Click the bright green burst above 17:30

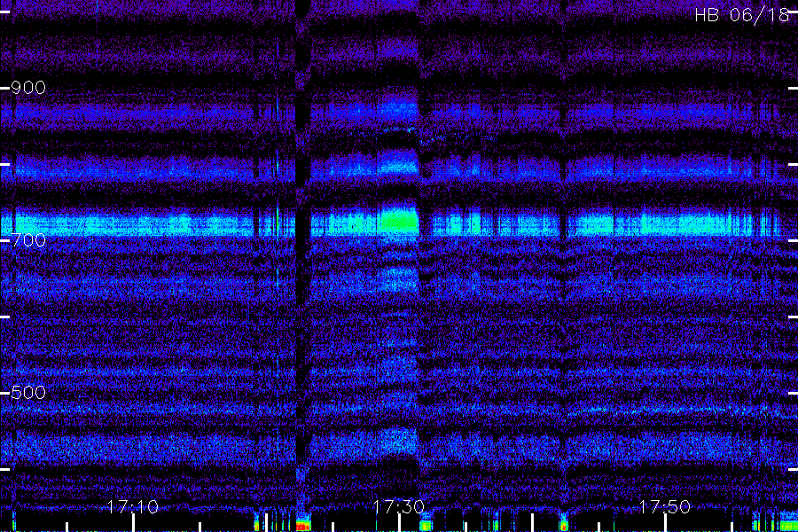click(x=400, y=220)
